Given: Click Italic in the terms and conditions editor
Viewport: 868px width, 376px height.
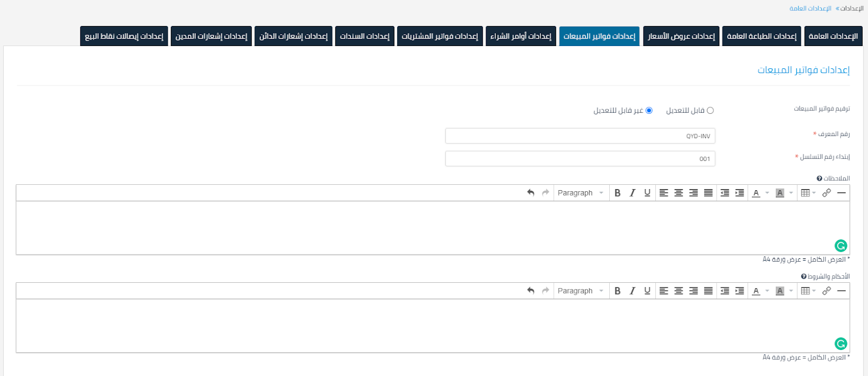Looking at the screenshot, I should pyautogui.click(x=632, y=291).
